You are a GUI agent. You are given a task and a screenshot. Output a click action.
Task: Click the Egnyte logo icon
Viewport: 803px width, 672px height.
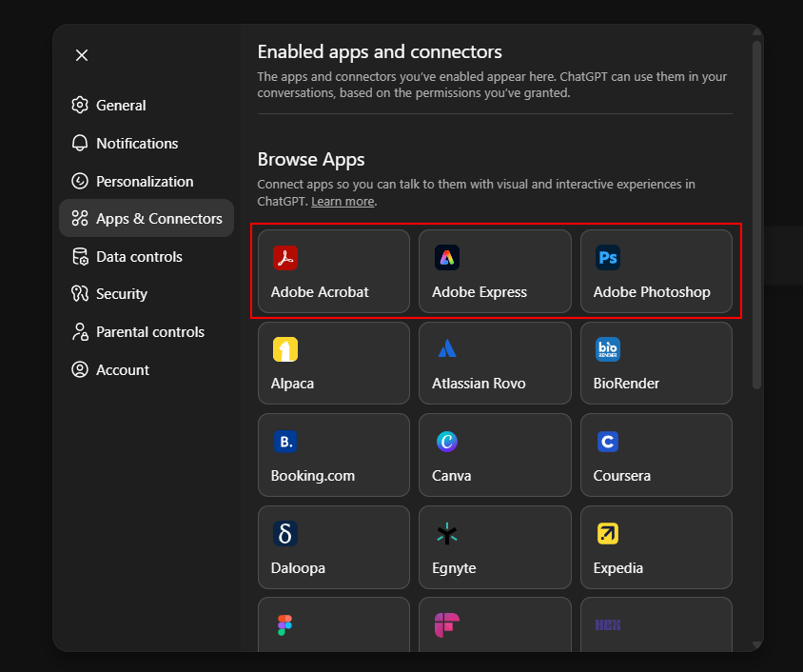tap(447, 534)
